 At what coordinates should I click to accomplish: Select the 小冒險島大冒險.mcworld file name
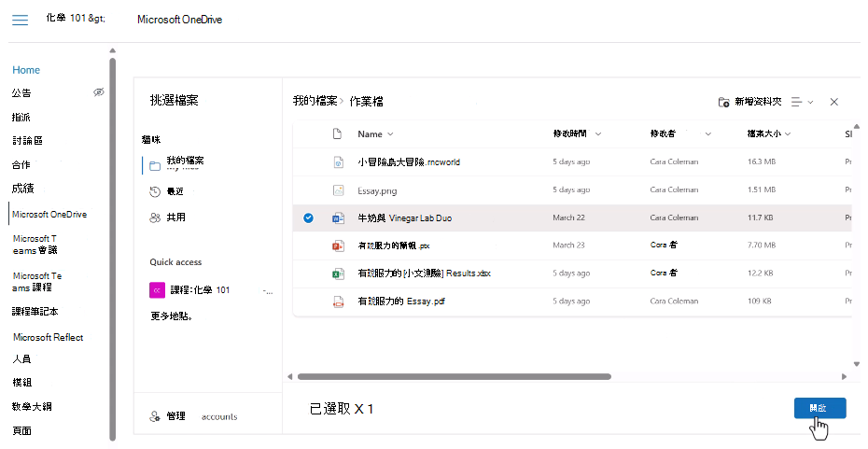point(409,162)
